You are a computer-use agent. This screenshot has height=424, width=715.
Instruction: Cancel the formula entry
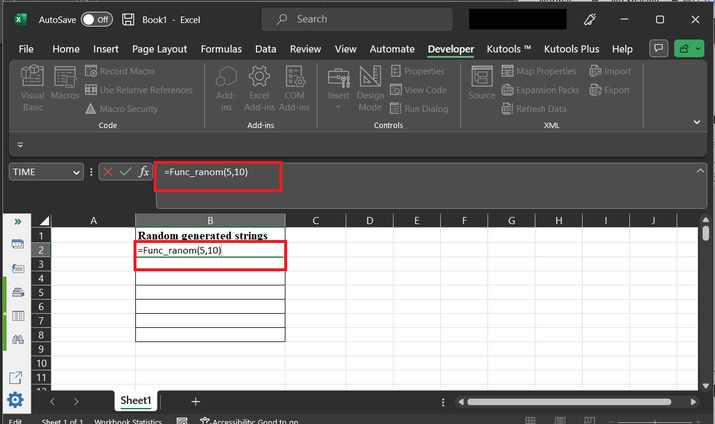coord(108,172)
